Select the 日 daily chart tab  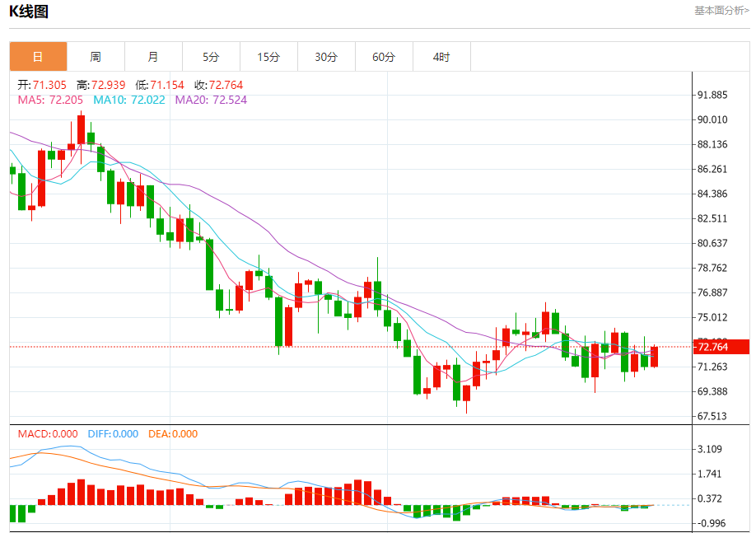pos(38,57)
